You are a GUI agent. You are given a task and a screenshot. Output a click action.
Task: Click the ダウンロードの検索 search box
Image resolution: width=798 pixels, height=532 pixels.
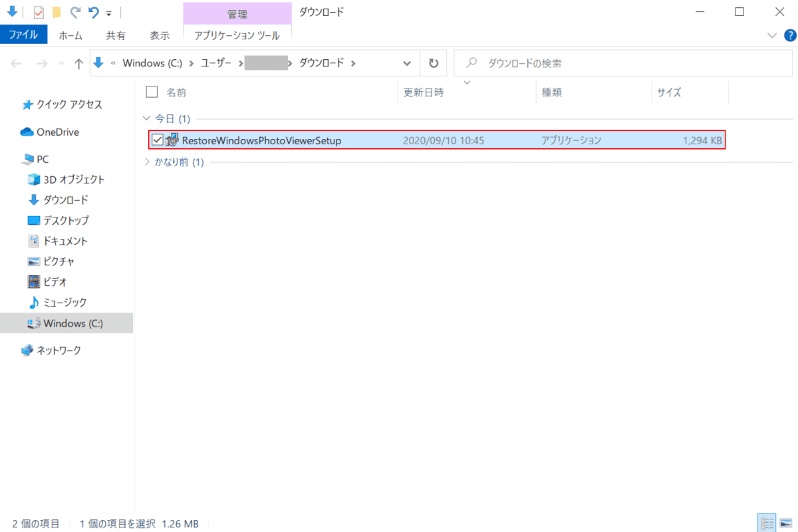click(622, 63)
